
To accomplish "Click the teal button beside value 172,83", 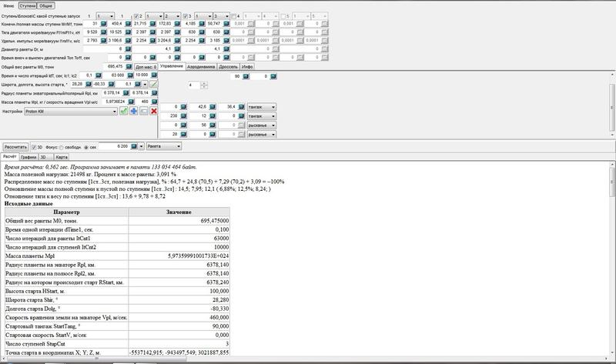I will 177,24.
